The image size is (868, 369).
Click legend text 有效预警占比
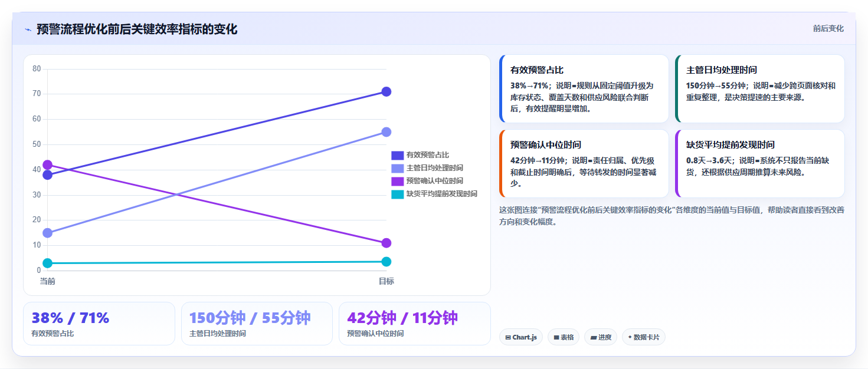[428, 155]
